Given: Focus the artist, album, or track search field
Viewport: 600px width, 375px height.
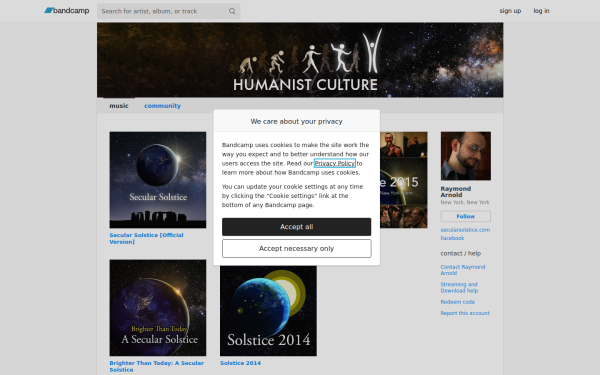Looking at the screenshot, I should [168, 11].
